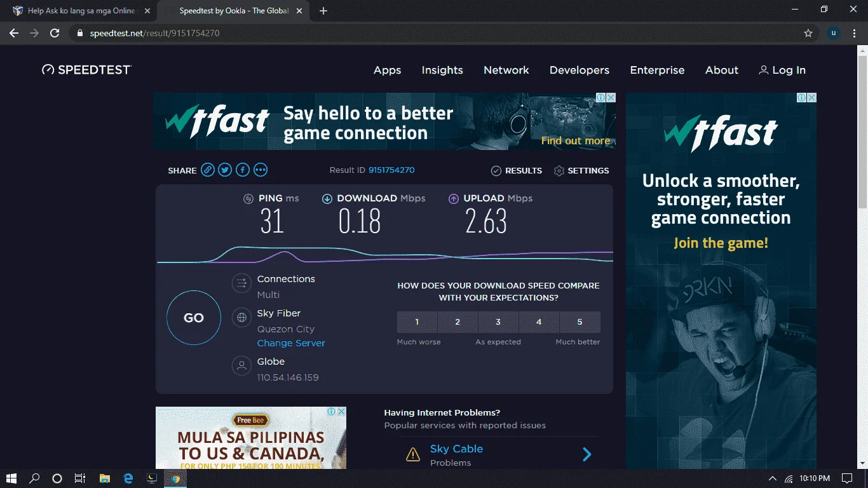
Task: Reload the Speedtest page
Action: click(x=55, y=33)
